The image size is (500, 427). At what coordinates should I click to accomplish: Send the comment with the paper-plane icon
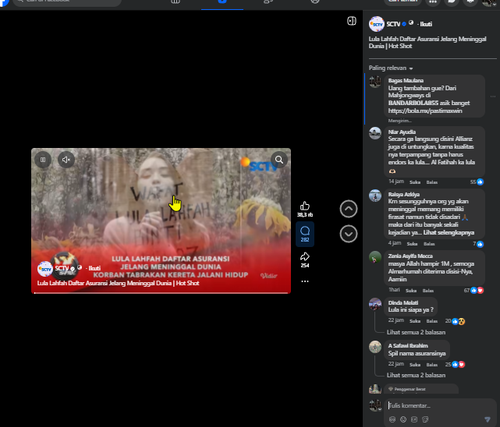(487, 419)
